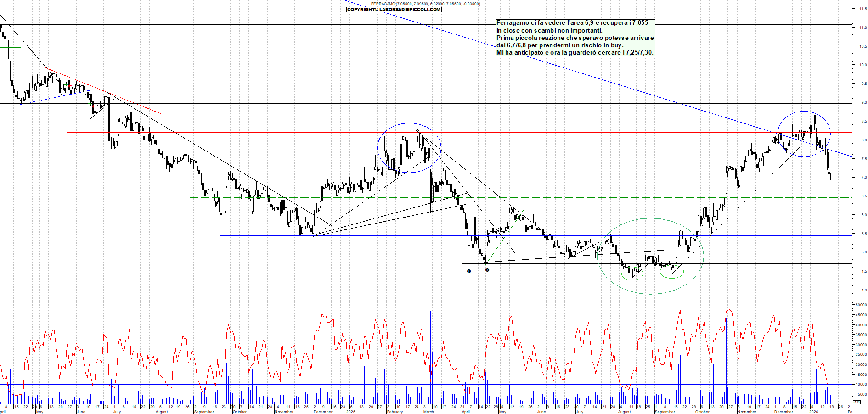Expand the FERRAGAMO quote header values
This screenshot has height=414, width=868.
(x=425, y=4)
